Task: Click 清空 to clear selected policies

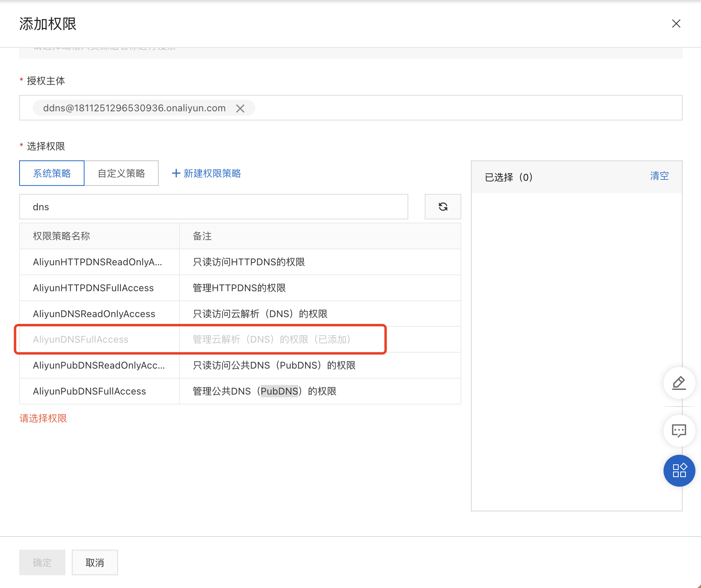Action: 659,176
